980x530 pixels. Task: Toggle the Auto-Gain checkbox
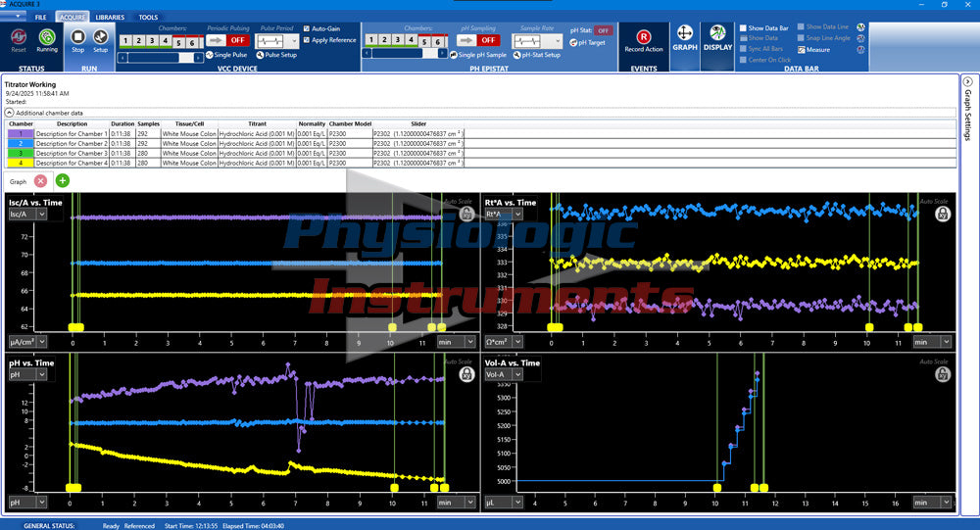point(307,29)
